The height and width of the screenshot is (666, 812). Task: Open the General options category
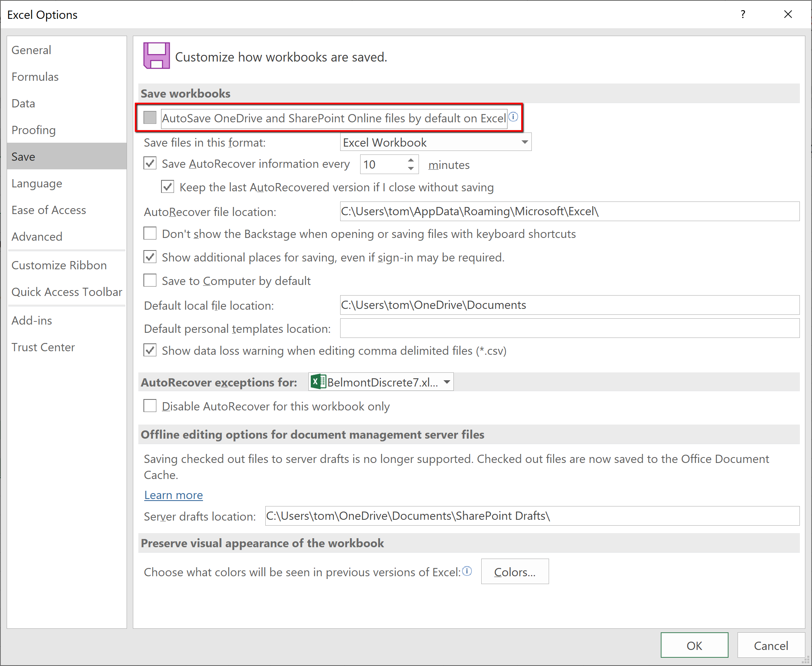67,50
